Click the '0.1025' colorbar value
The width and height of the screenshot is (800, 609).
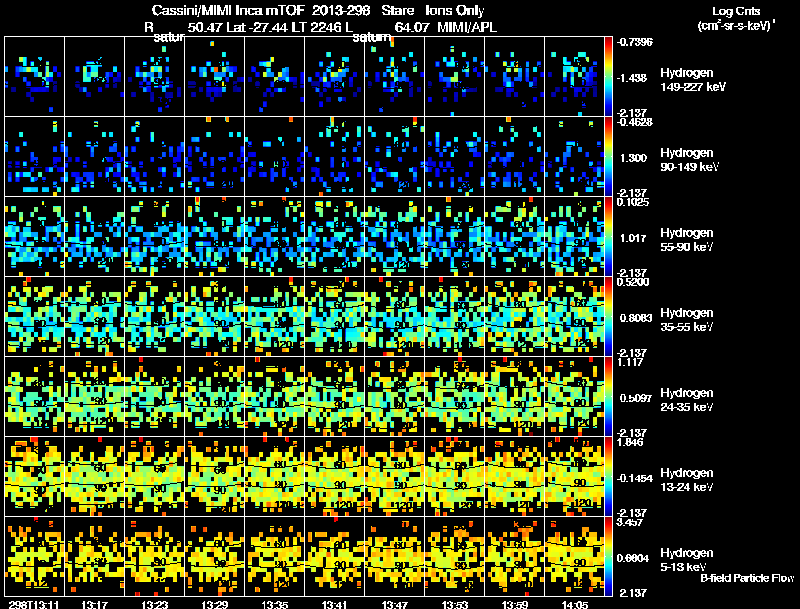point(633,202)
